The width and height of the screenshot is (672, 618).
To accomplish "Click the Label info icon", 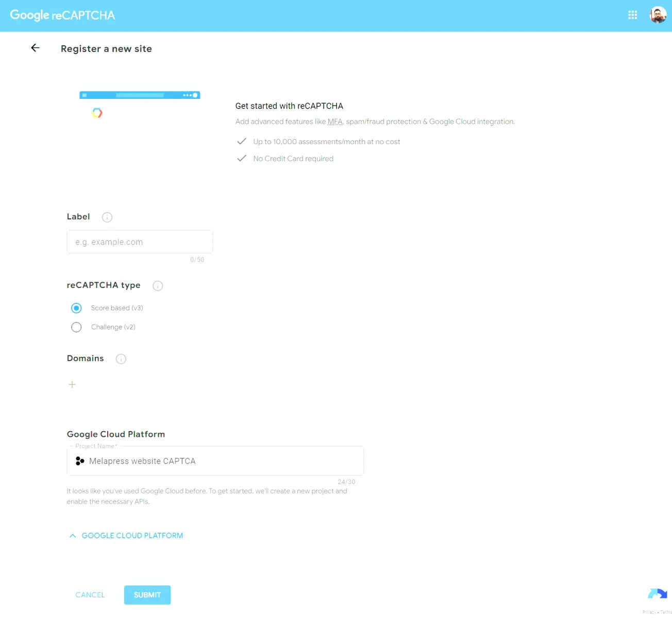I will coord(107,217).
